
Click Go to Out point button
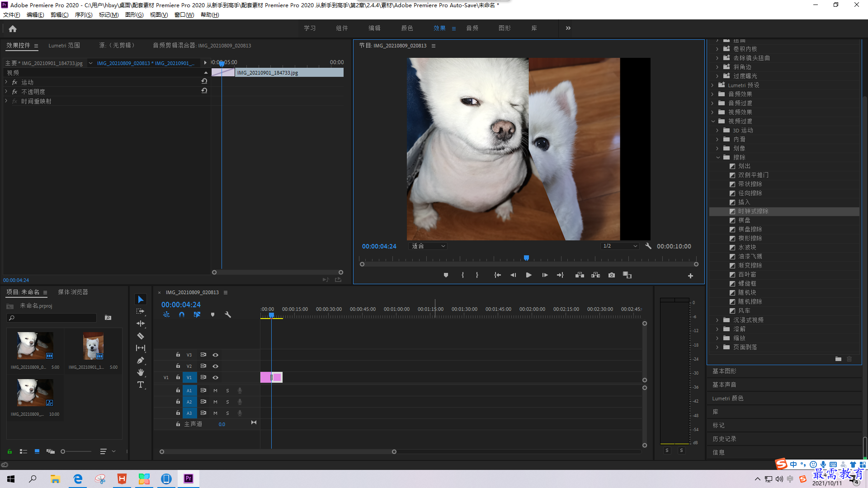(x=560, y=275)
